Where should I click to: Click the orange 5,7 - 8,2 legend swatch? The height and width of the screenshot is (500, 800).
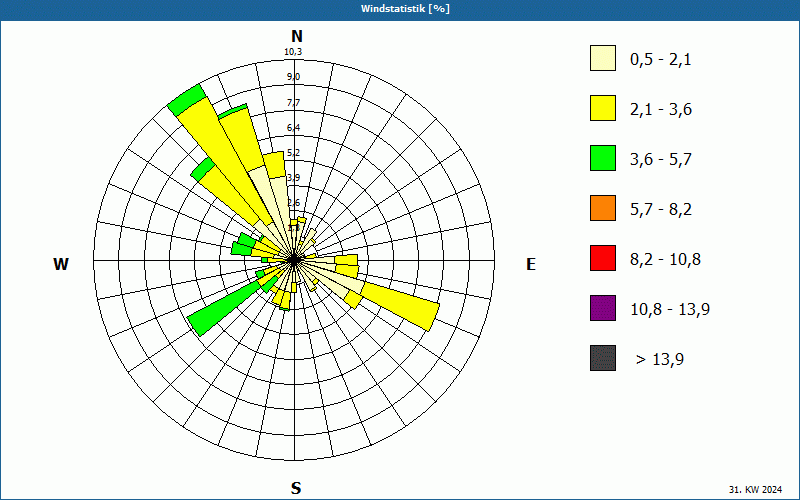[x=603, y=208]
